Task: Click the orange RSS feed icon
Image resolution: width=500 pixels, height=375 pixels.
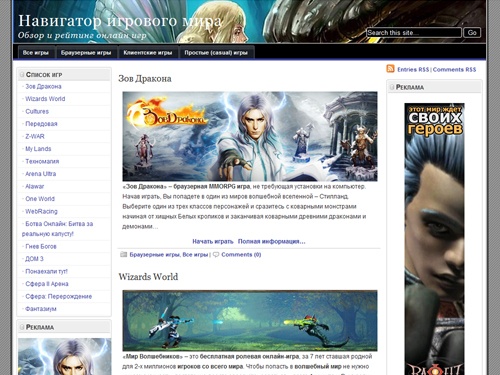Action: [390, 69]
